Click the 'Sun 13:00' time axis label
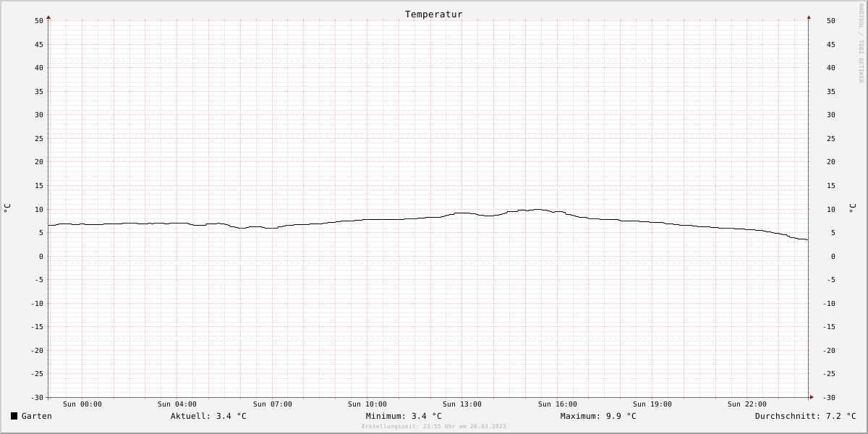This screenshot has height=434, width=868. coord(462,404)
